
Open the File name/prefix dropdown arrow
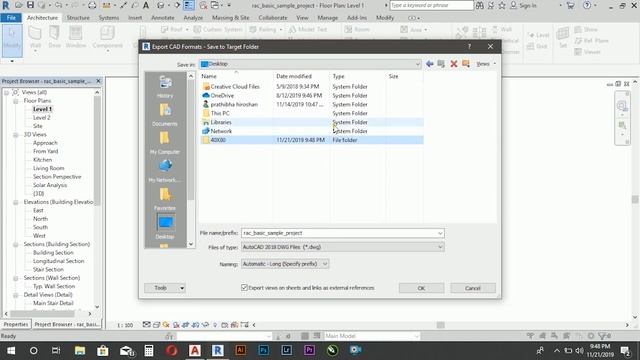pyautogui.click(x=440, y=233)
